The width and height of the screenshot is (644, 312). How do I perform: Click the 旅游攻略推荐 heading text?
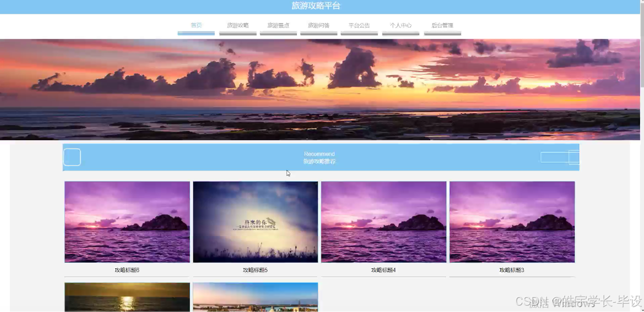(320, 161)
